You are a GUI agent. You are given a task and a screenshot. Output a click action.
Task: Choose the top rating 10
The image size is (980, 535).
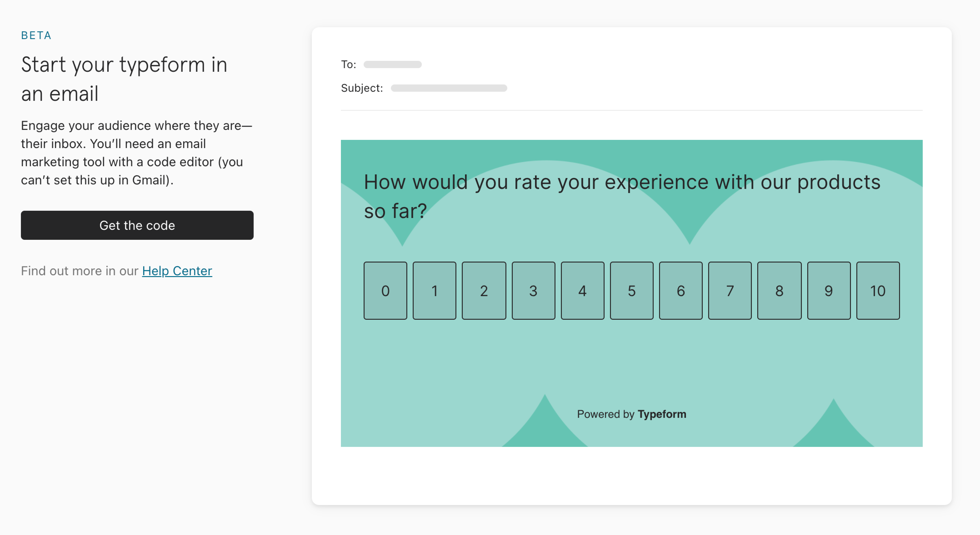pyautogui.click(x=878, y=290)
